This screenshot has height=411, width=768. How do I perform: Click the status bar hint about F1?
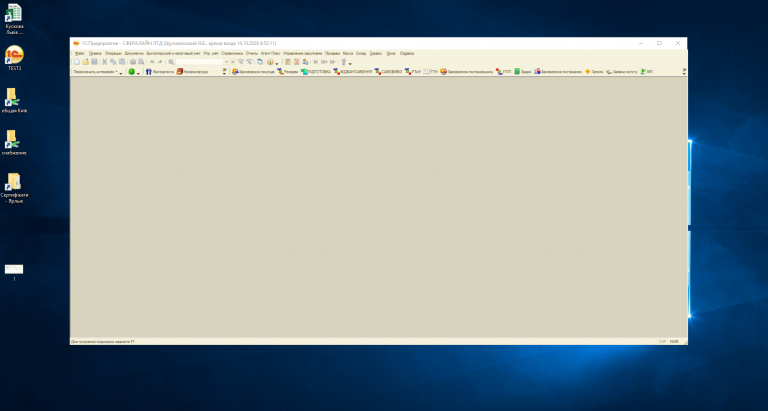pyautogui.click(x=103, y=341)
